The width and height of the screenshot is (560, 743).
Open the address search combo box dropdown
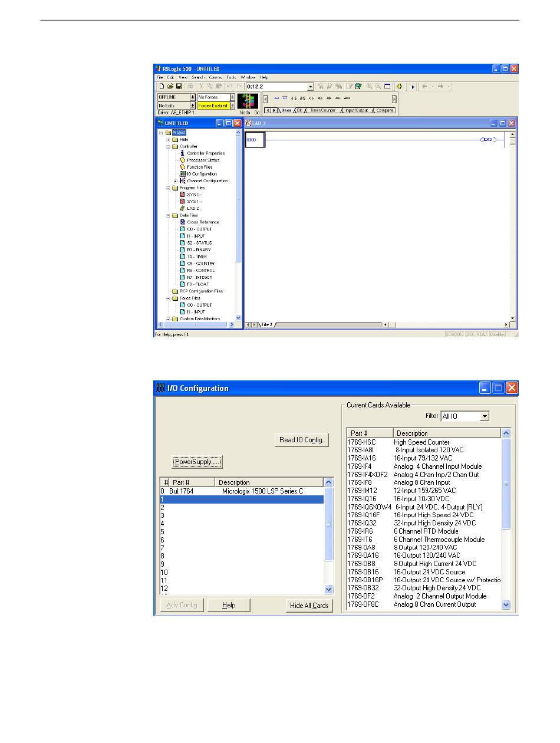[x=310, y=87]
